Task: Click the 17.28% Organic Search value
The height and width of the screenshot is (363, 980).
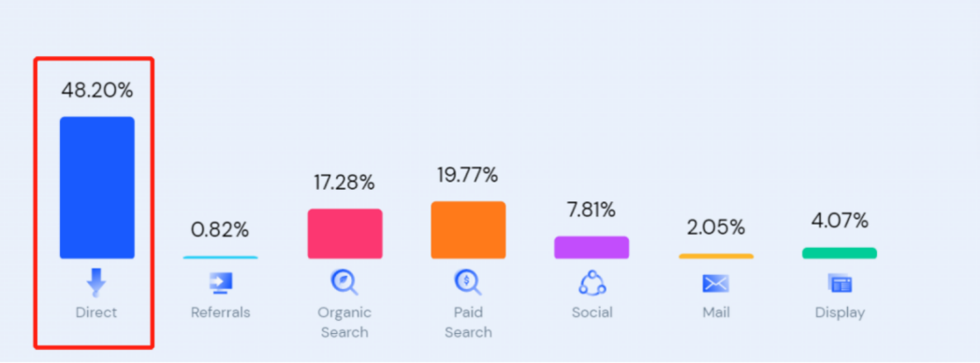Action: (x=344, y=182)
